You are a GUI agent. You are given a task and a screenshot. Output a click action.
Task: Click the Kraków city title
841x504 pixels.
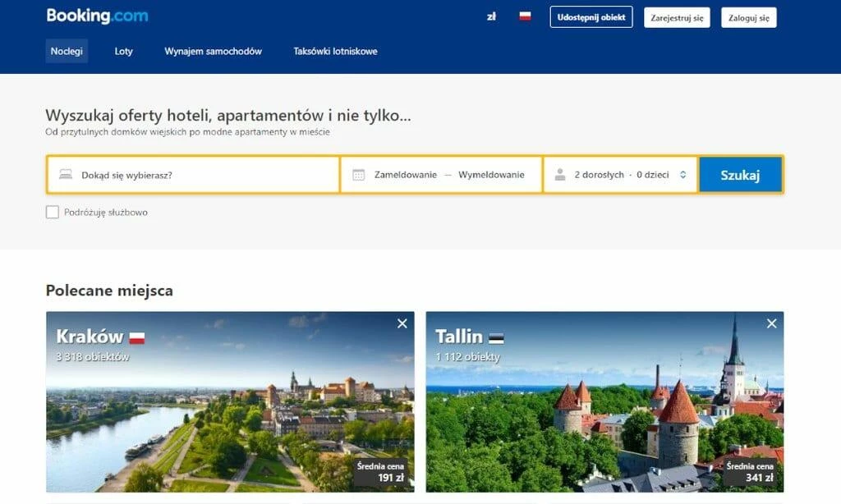pyautogui.click(x=90, y=337)
